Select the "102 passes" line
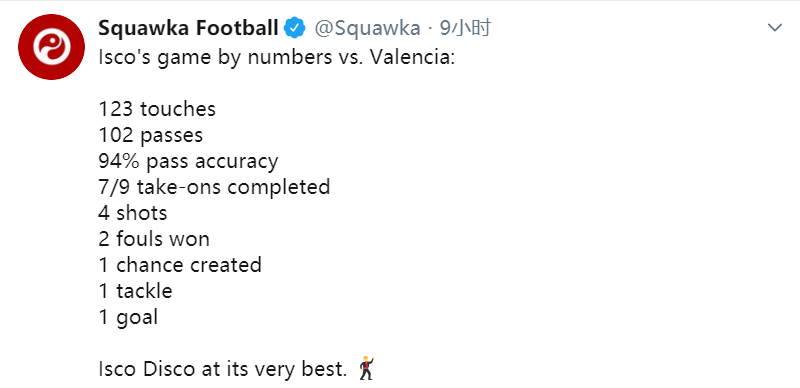 point(151,135)
